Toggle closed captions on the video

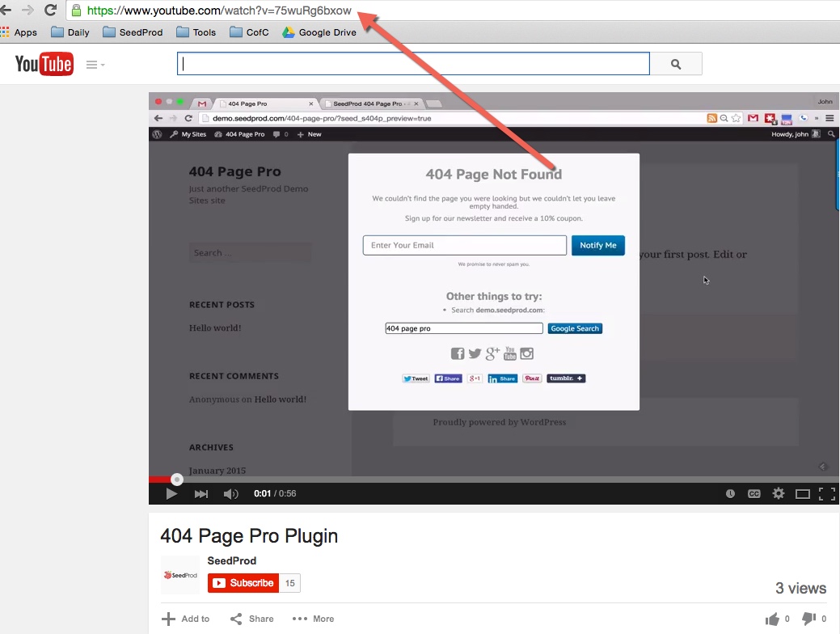point(753,493)
